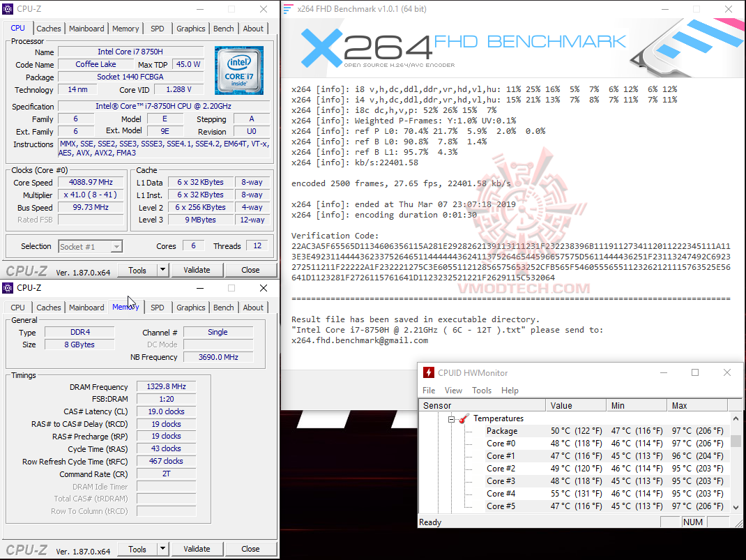Open the Help menu in HWMonitor

point(510,391)
